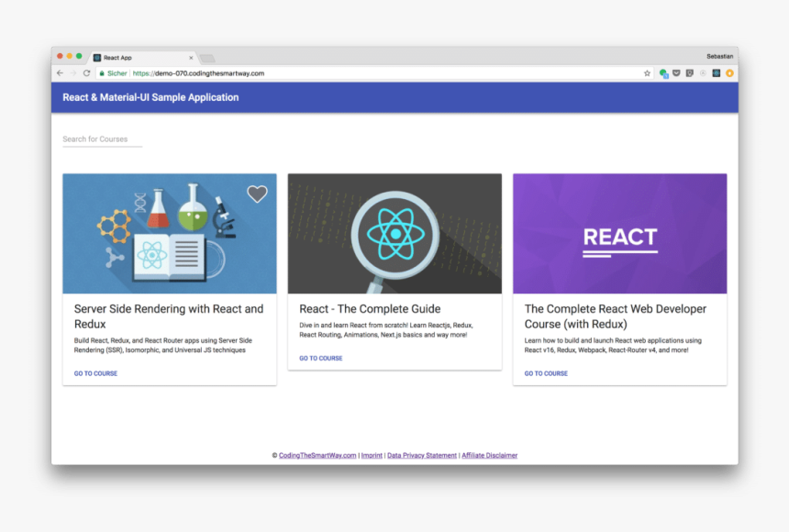Bookmark this page with the star icon
Screen dimensions: 789x532
tap(647, 73)
